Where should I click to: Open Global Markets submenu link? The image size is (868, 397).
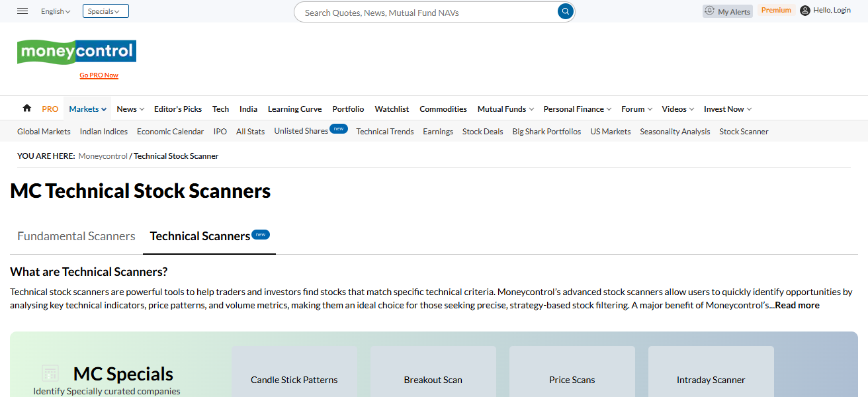[44, 132]
